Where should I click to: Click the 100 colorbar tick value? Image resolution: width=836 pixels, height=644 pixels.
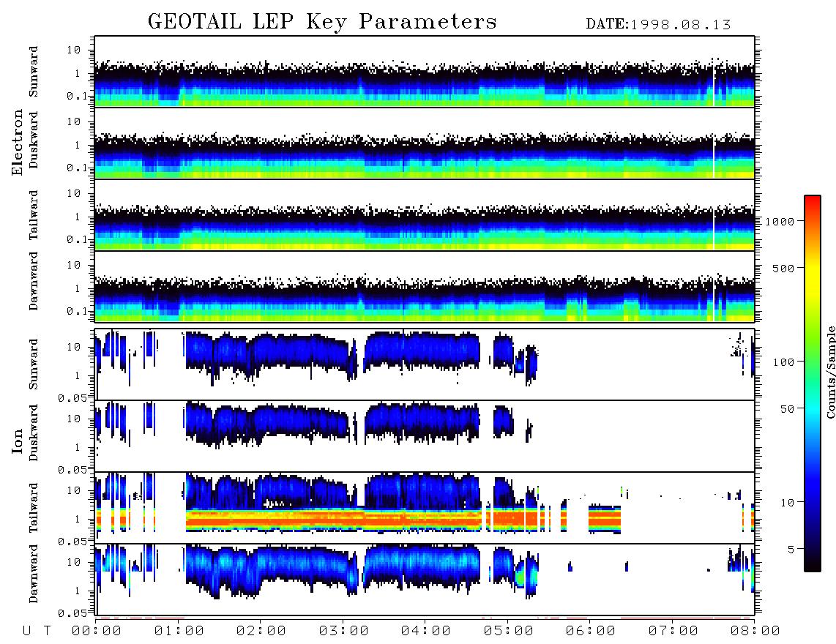(784, 362)
